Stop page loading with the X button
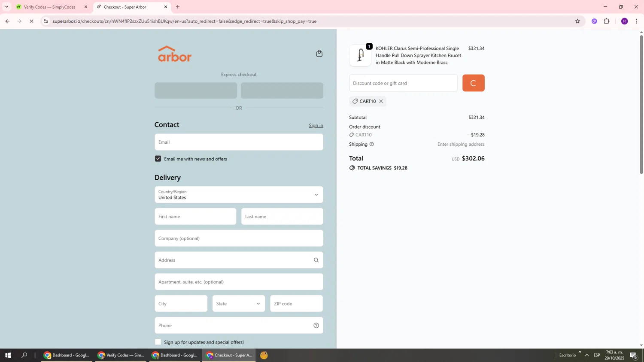The width and height of the screenshot is (644, 362). click(31, 21)
